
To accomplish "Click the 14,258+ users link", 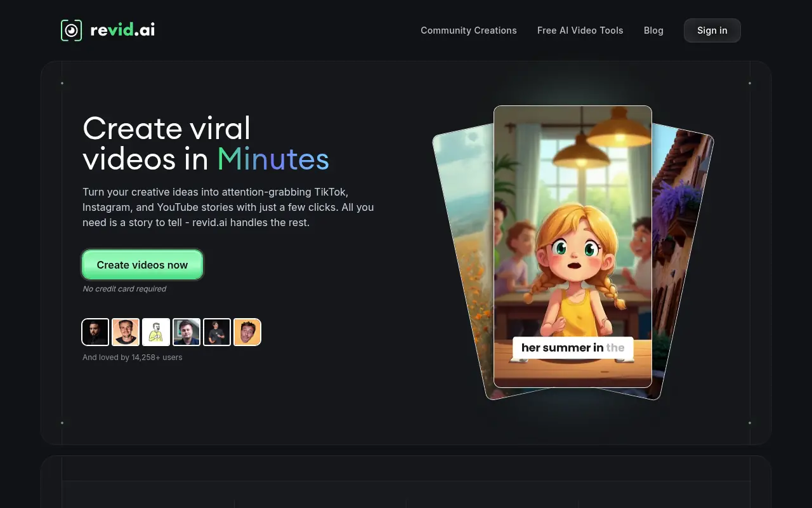I will click(x=132, y=357).
